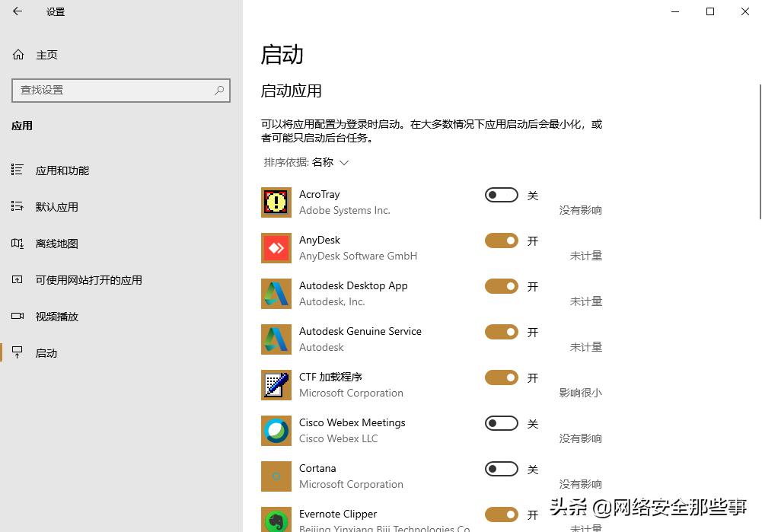This screenshot has width=762, height=532.
Task: Click the 名称 sort option chevron
Action: click(x=343, y=162)
